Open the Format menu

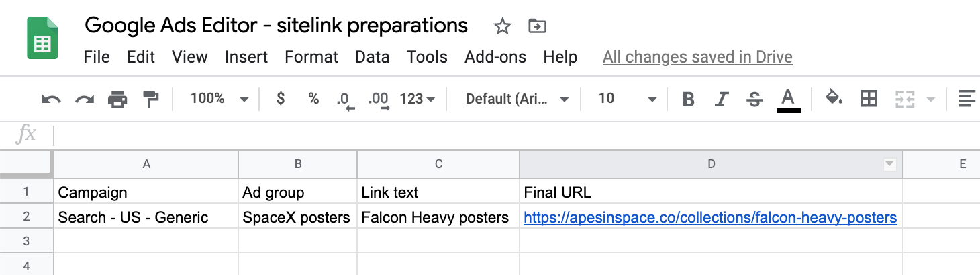pos(311,57)
